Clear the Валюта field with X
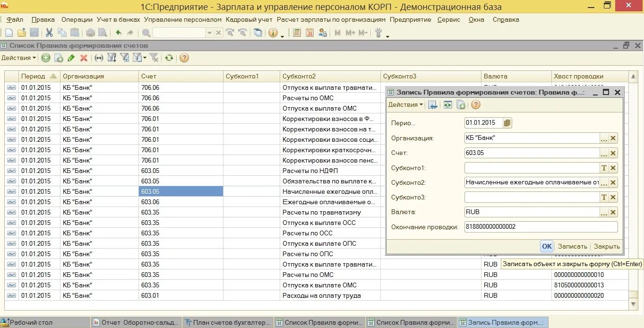Screen dimensions: 644x328 (613, 212)
